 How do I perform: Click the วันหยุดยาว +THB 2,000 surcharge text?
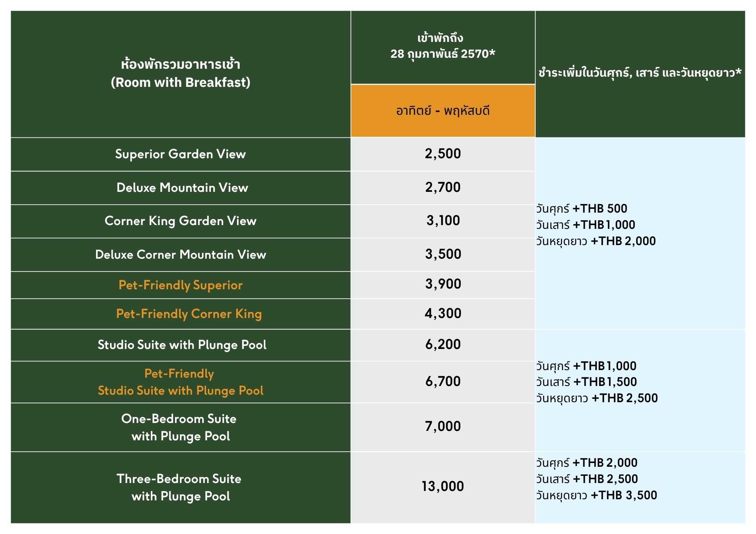click(596, 241)
